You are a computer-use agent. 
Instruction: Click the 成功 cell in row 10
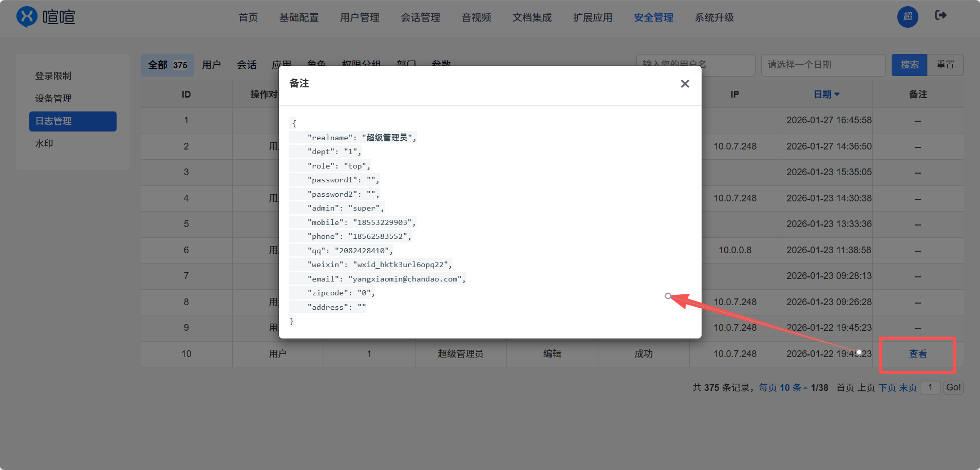tap(644, 354)
